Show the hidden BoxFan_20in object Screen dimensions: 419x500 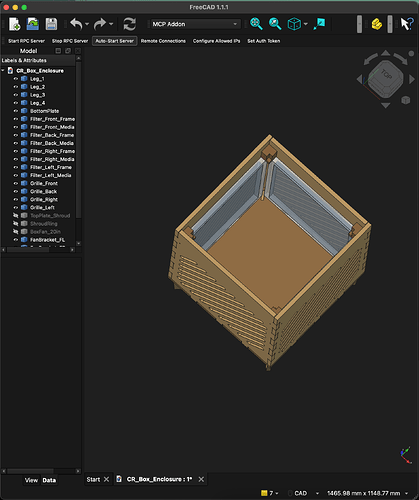(x=16, y=232)
